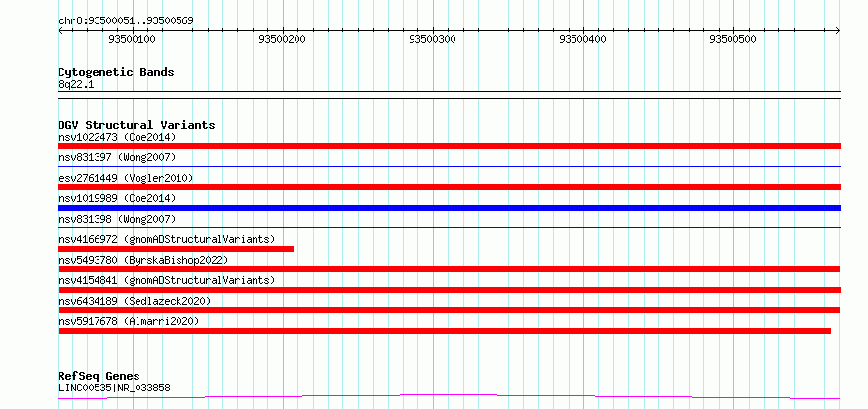Click the magenta LINC00535 gene track line
The image size is (868, 409).
tap(449, 396)
